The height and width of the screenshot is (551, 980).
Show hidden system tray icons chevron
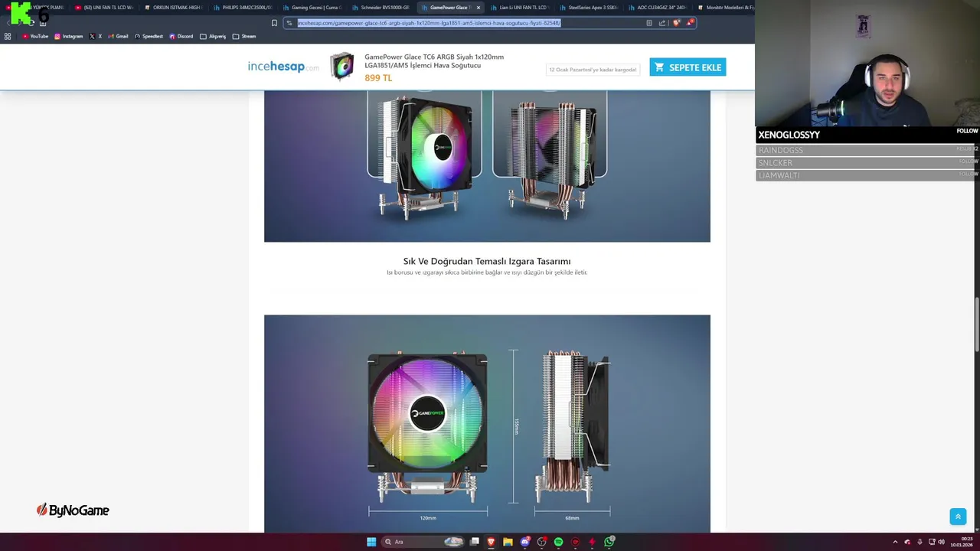[x=895, y=542]
